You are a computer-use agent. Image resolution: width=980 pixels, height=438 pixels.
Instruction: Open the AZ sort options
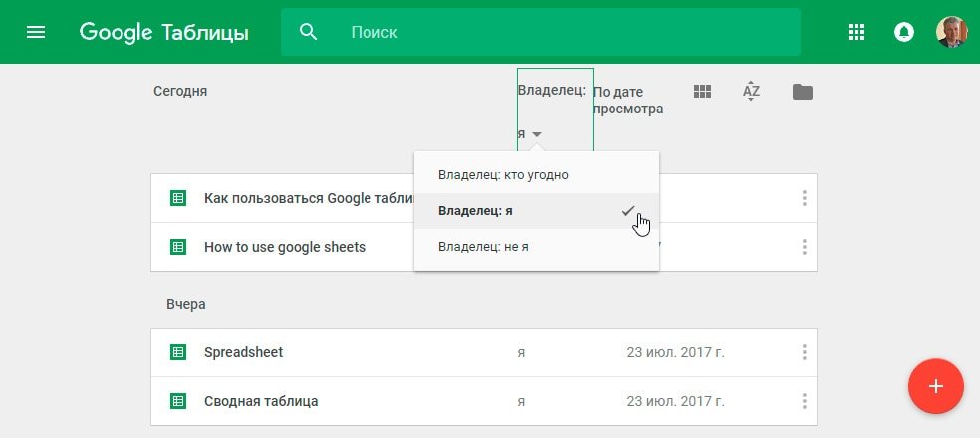click(752, 92)
